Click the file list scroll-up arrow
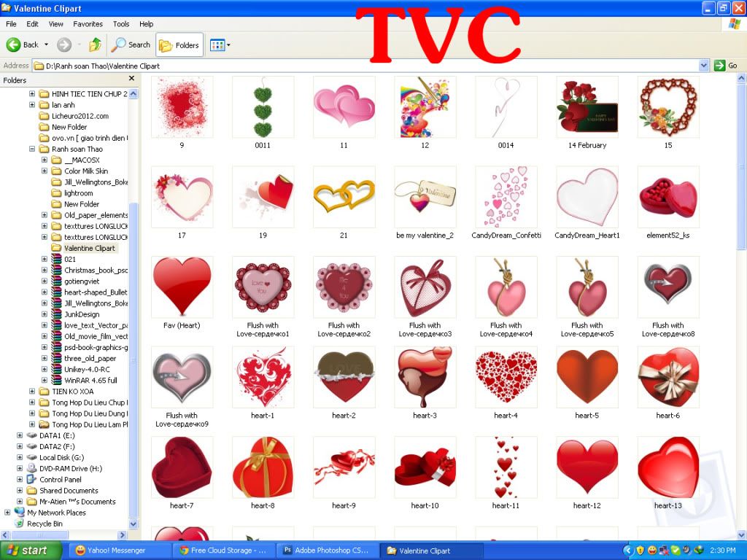 (x=742, y=79)
